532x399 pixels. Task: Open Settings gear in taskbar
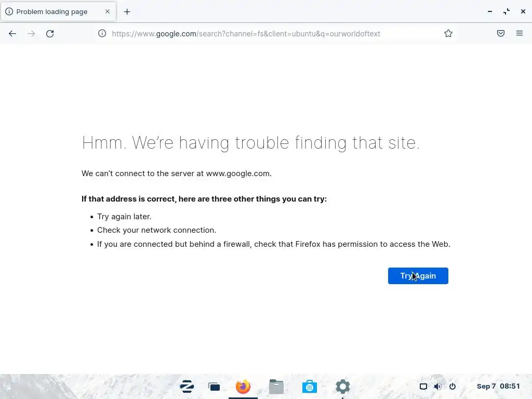tap(343, 387)
